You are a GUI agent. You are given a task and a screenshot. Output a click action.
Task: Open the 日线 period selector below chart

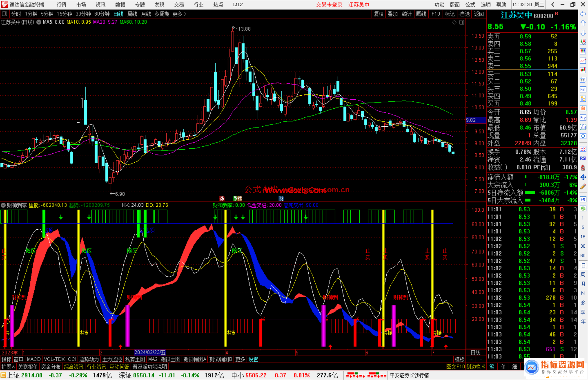click(x=476, y=352)
